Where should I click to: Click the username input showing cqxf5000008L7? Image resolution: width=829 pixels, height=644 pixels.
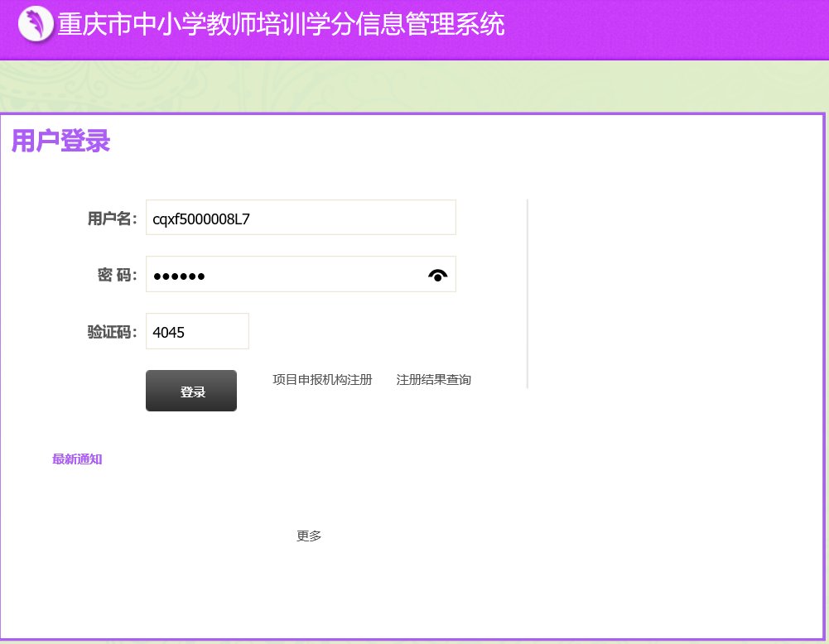click(300, 217)
